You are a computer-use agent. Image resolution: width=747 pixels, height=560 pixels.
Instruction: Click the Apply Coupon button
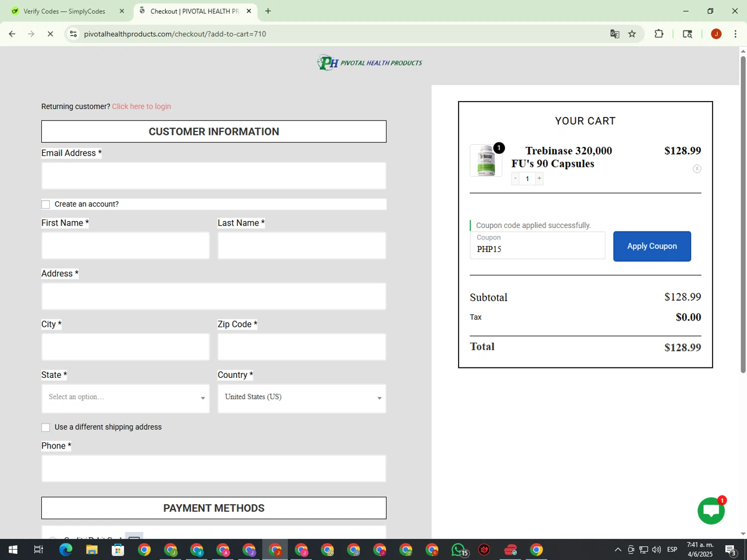tap(652, 246)
